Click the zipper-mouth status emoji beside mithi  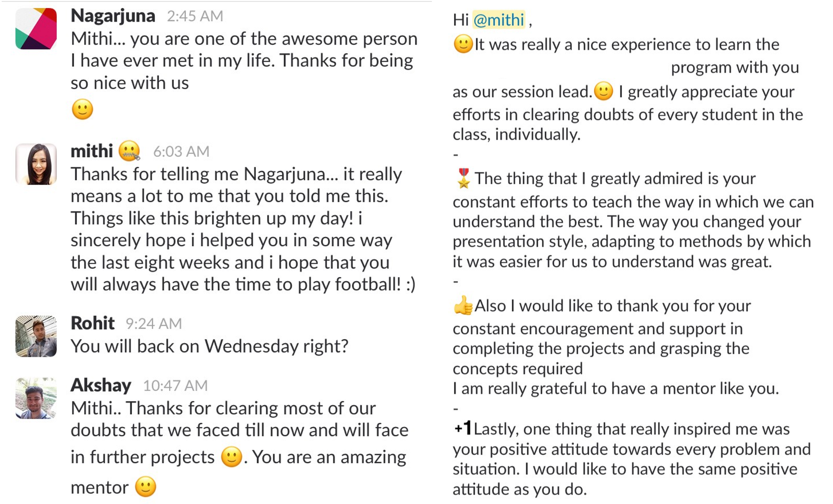[x=129, y=151]
